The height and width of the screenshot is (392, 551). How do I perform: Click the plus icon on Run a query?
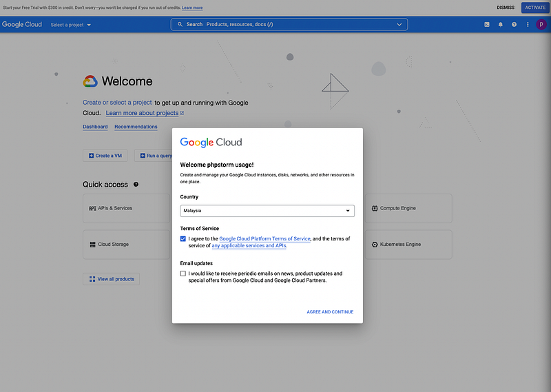(143, 156)
